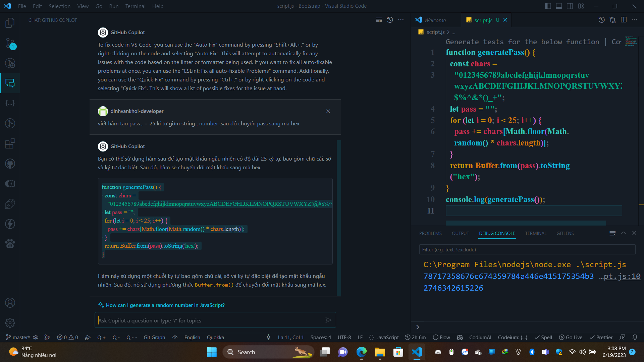The image size is (644, 362).
Task: Switch to the Terminal tab
Action: click(536, 233)
